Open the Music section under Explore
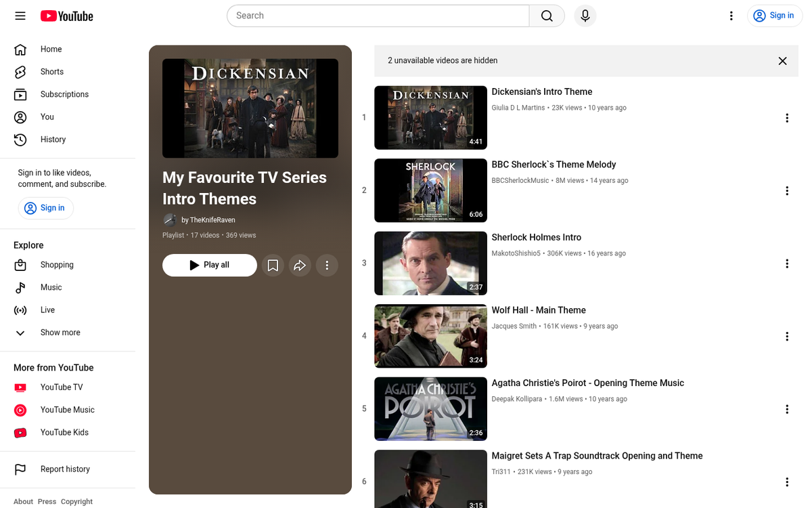 51,287
